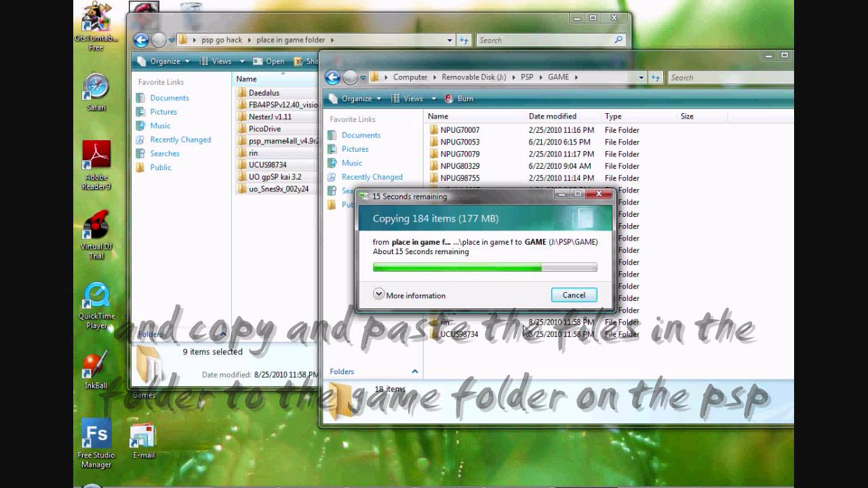
Task: Select uo_Snes9x_002y24 folder
Action: tap(273, 189)
